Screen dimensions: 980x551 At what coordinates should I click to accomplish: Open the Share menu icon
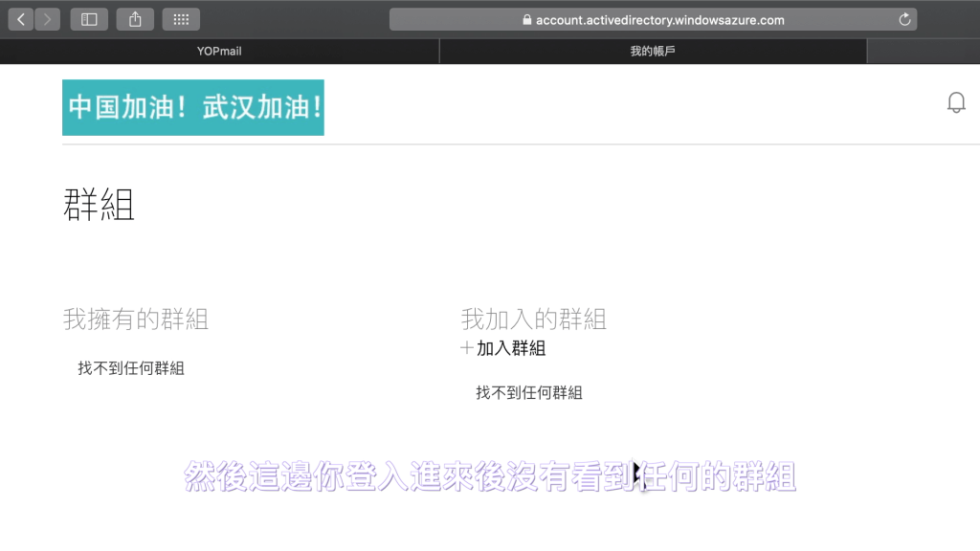pyautogui.click(x=135, y=20)
